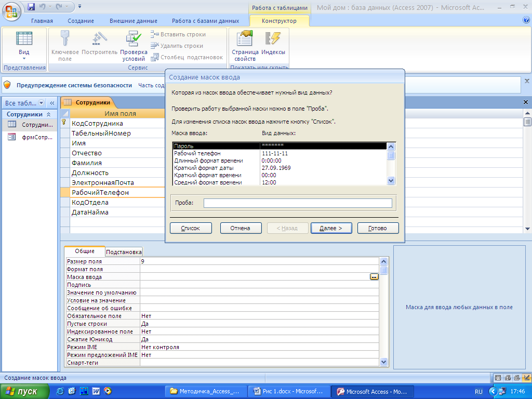Select the фрмСотр... form in navigation pane
This screenshot has height=399, width=532.
pos(30,137)
